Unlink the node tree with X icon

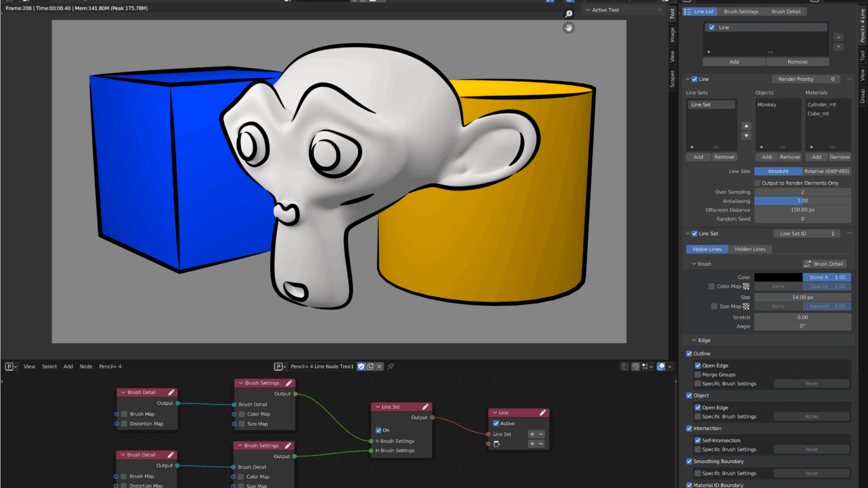[x=380, y=367]
